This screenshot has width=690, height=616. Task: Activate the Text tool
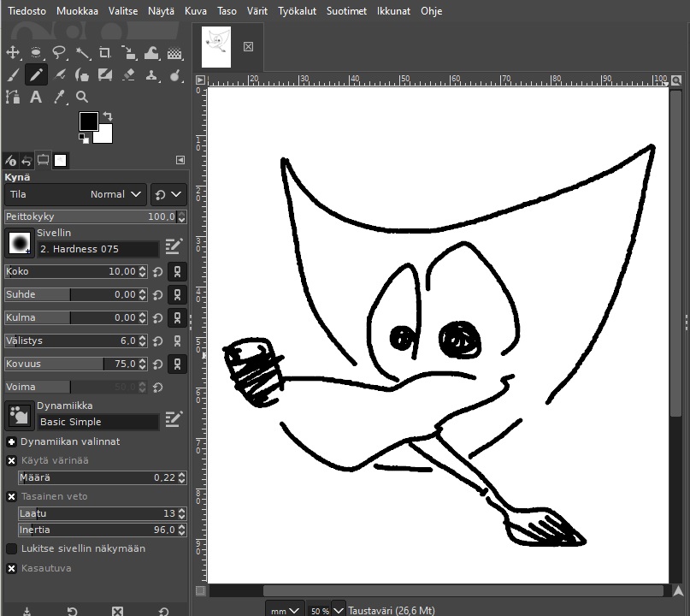point(36,98)
